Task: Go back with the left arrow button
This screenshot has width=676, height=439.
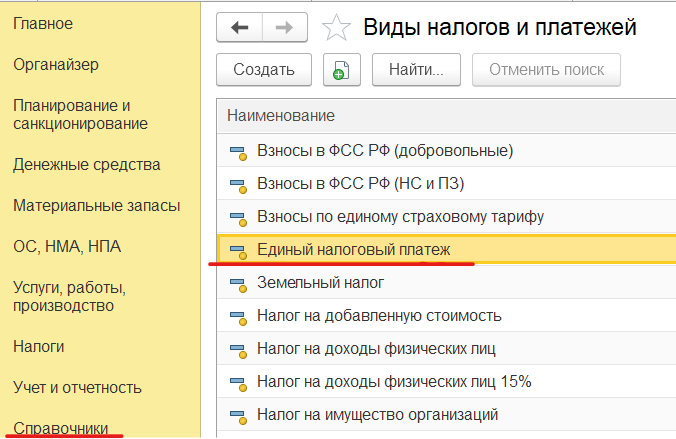Action: point(239,28)
